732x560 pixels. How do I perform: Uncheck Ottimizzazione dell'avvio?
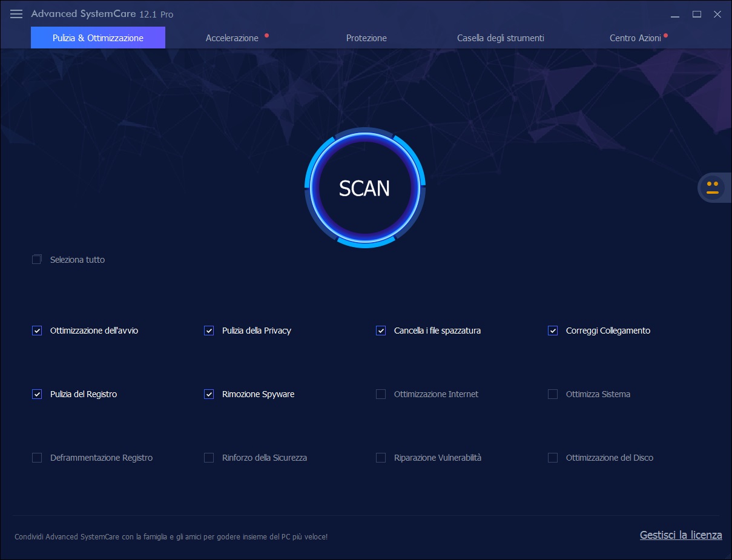37,331
